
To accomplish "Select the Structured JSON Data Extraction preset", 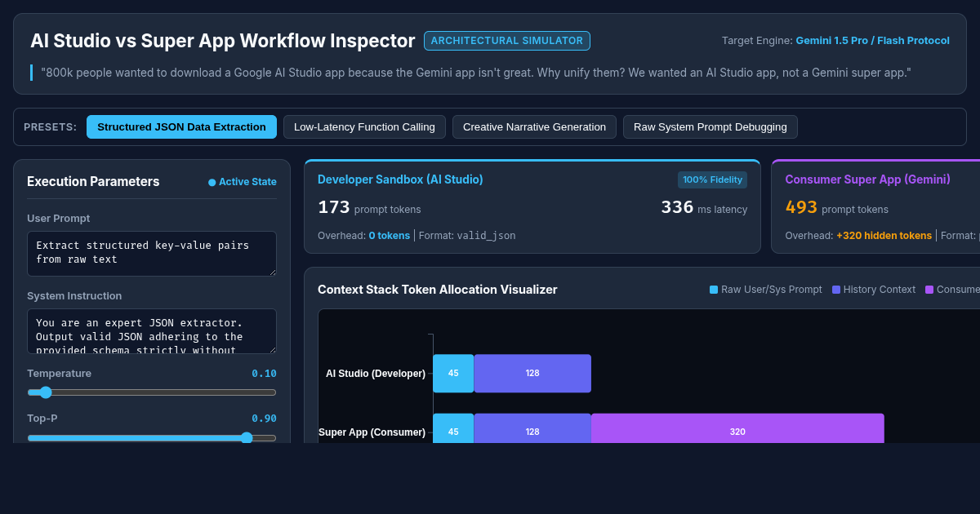I will [181, 126].
